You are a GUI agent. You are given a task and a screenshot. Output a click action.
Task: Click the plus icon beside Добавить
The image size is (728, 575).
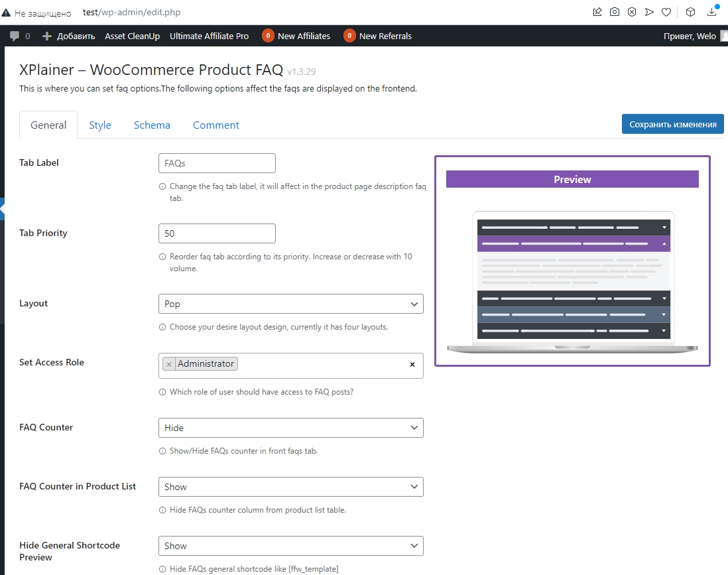[46, 36]
